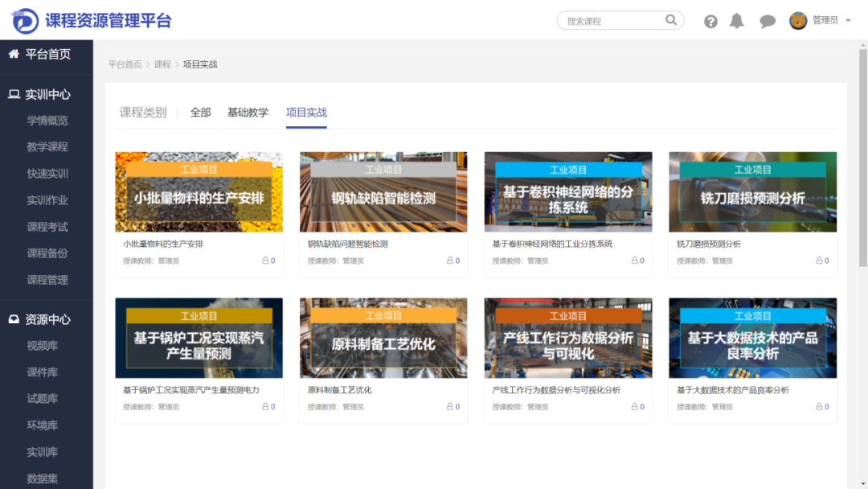The image size is (868, 489).
Task: Open the notifications bell
Action: point(736,21)
